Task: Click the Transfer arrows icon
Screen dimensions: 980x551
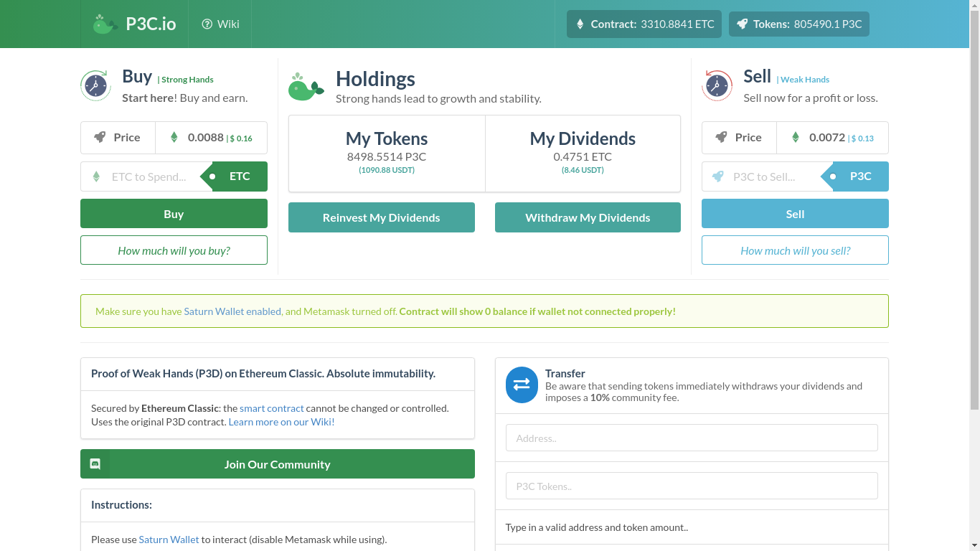Action: (522, 385)
